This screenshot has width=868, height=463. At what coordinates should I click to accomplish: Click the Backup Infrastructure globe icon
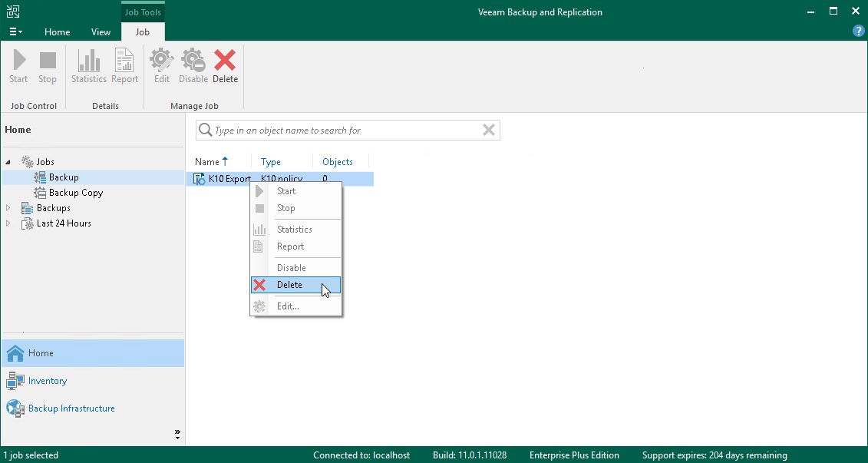pyautogui.click(x=15, y=408)
